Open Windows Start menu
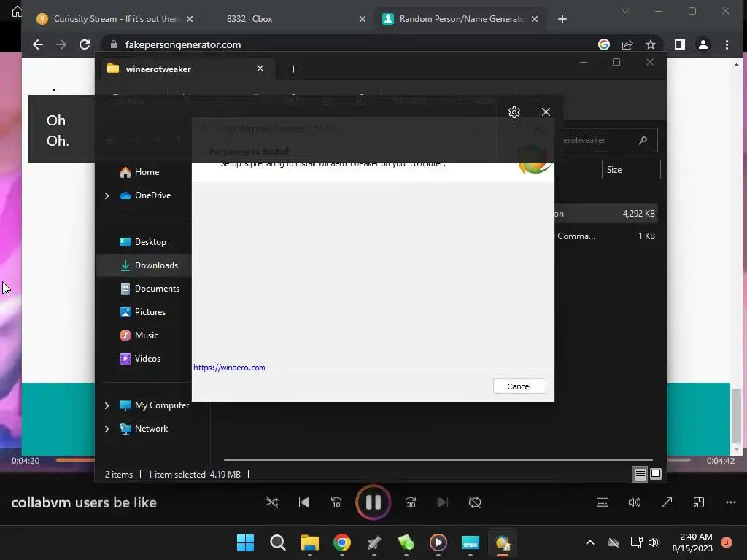This screenshot has height=560, width=747. coord(245,542)
